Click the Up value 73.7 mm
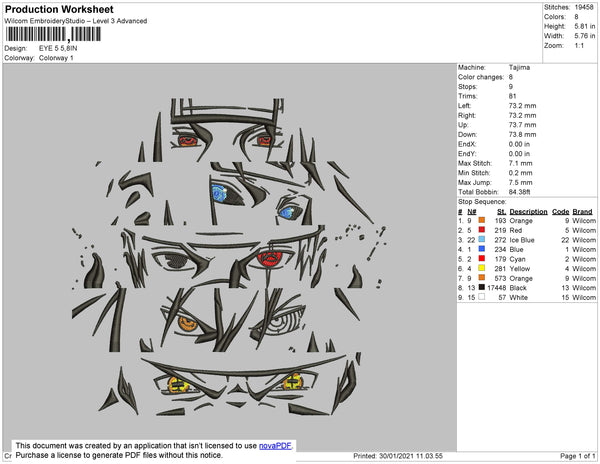 522,125
